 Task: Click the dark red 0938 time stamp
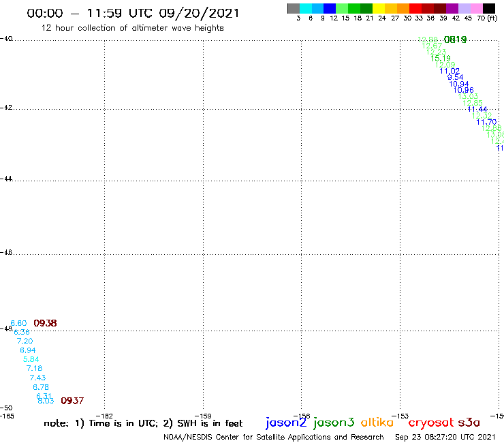[46, 323]
